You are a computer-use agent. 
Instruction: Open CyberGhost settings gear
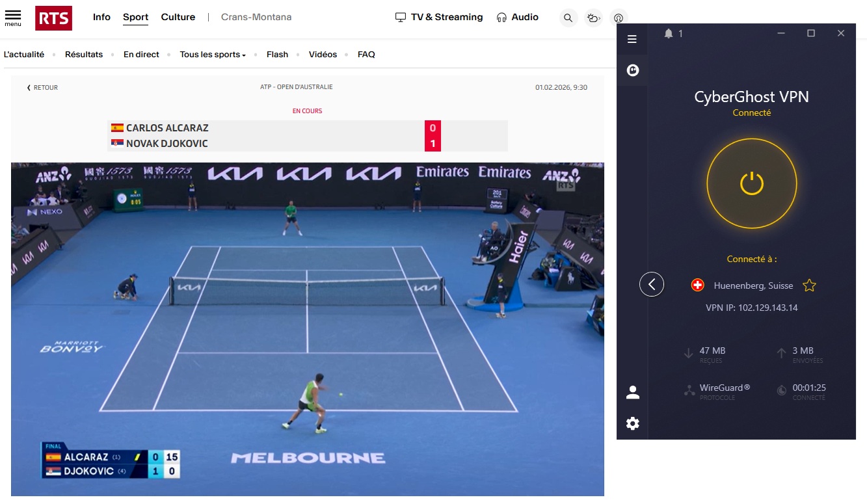click(632, 423)
